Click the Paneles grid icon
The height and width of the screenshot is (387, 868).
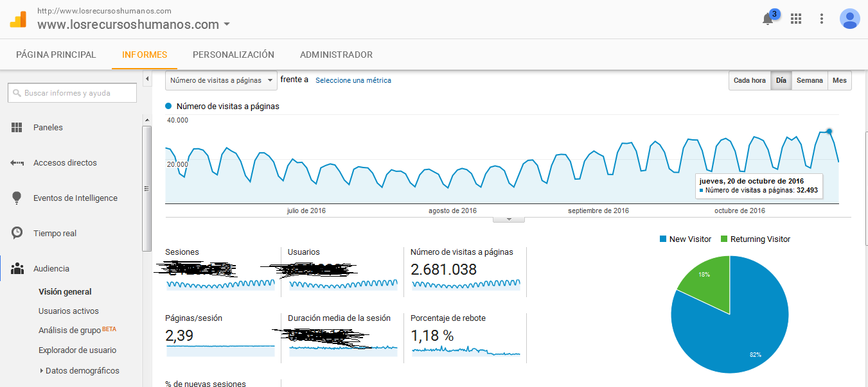pyautogui.click(x=17, y=127)
